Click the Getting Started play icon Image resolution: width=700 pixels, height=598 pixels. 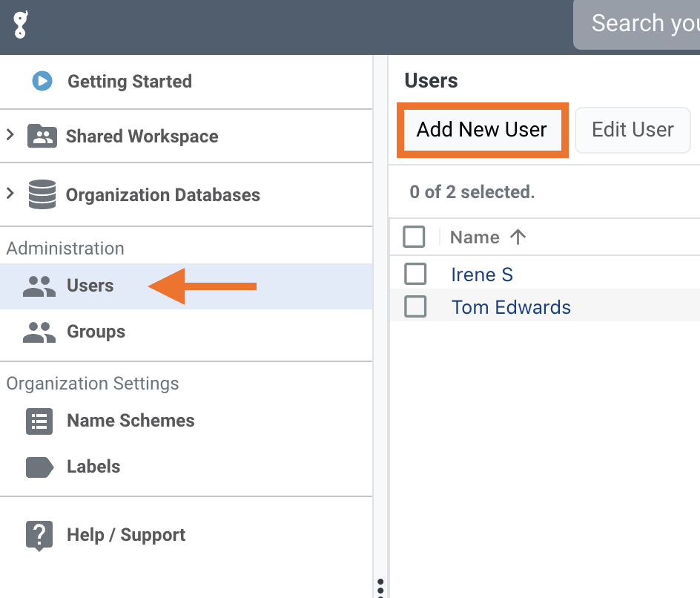click(42, 81)
